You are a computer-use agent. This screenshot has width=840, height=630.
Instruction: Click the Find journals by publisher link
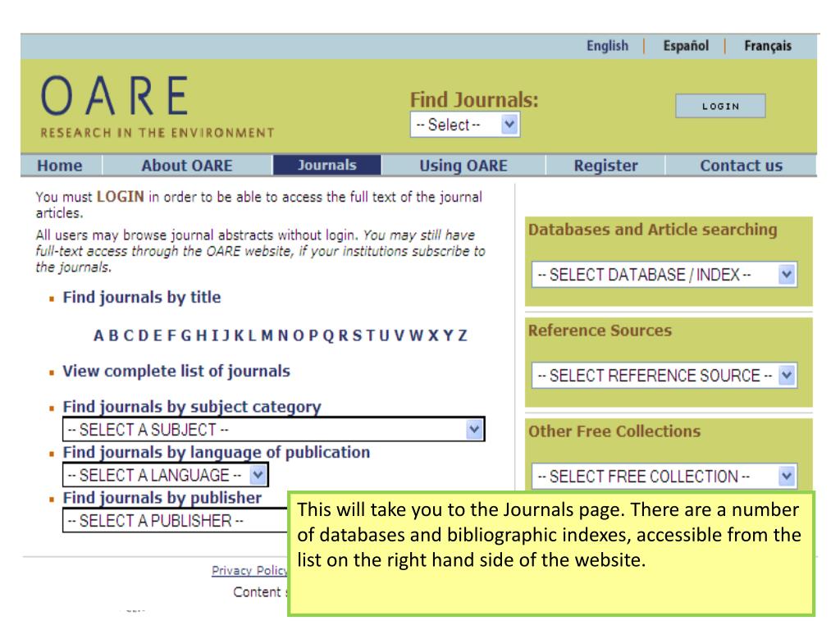point(162,498)
